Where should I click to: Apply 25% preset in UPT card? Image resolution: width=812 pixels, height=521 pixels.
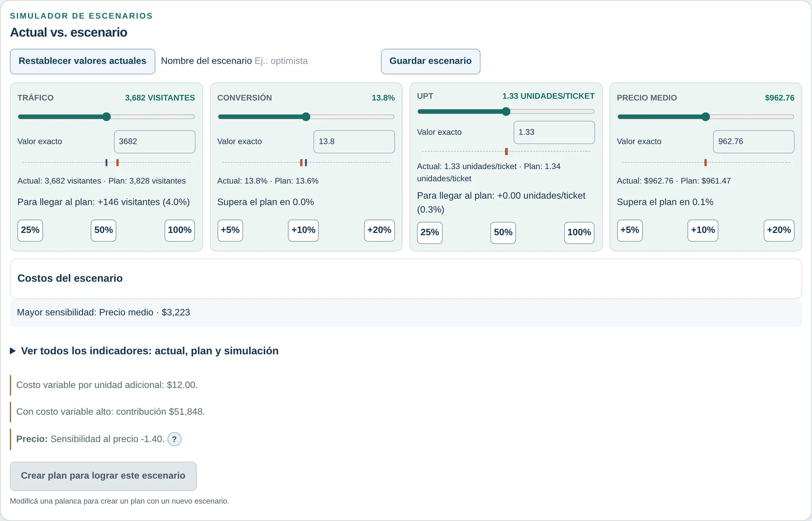tap(429, 233)
